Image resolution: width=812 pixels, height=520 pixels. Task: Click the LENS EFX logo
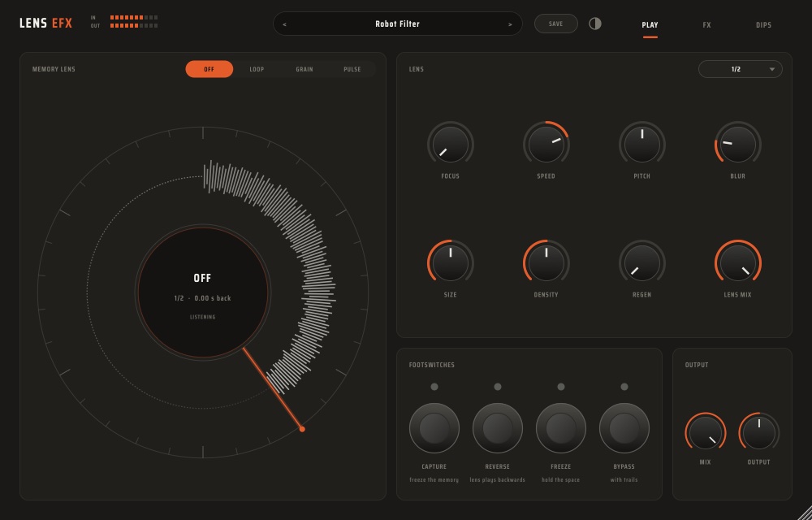pyautogui.click(x=45, y=24)
